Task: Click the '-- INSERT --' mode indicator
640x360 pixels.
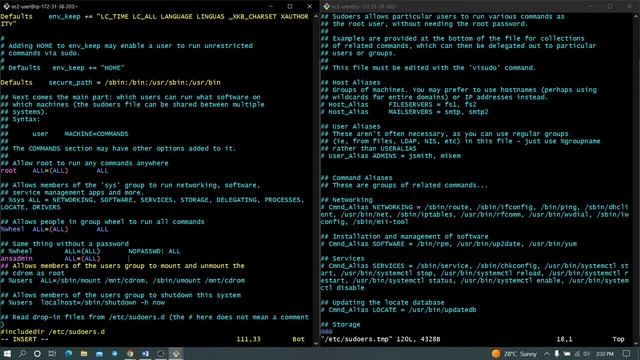Action: click(24, 339)
